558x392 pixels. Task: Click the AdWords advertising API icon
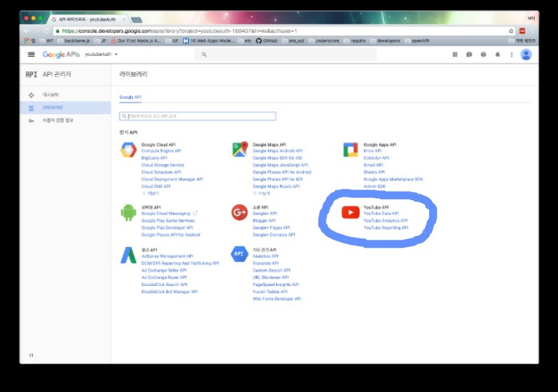pyautogui.click(x=128, y=255)
